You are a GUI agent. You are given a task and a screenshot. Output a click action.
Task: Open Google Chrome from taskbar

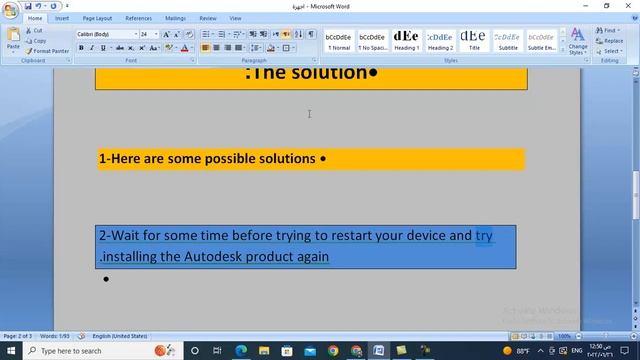(333, 351)
